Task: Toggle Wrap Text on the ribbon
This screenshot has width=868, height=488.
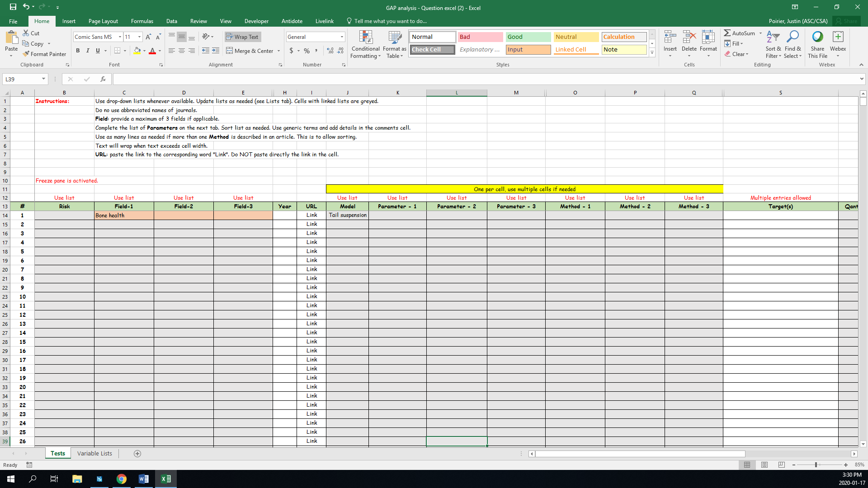Action: tap(243, 37)
